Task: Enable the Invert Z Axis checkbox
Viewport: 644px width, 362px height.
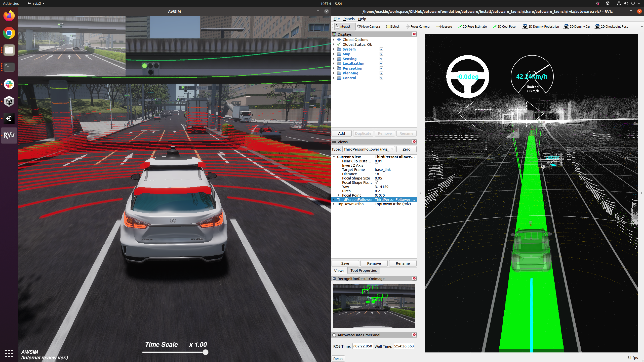Action: [x=377, y=165]
